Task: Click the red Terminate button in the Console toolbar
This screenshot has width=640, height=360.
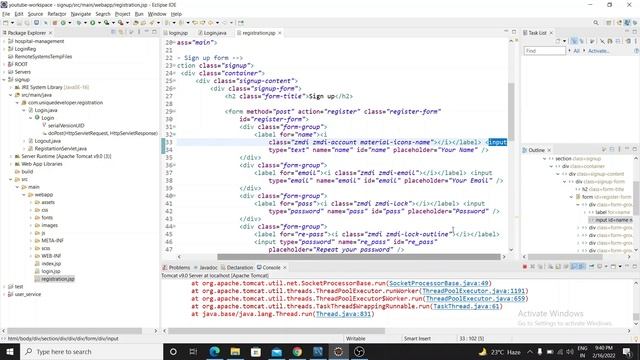Action: (x=525, y=267)
